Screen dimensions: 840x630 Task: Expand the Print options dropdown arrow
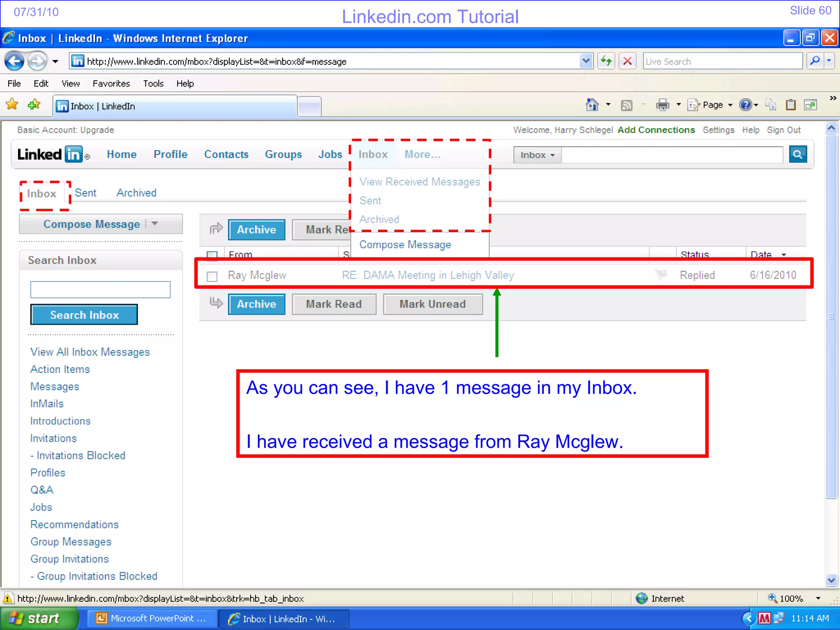(x=678, y=105)
